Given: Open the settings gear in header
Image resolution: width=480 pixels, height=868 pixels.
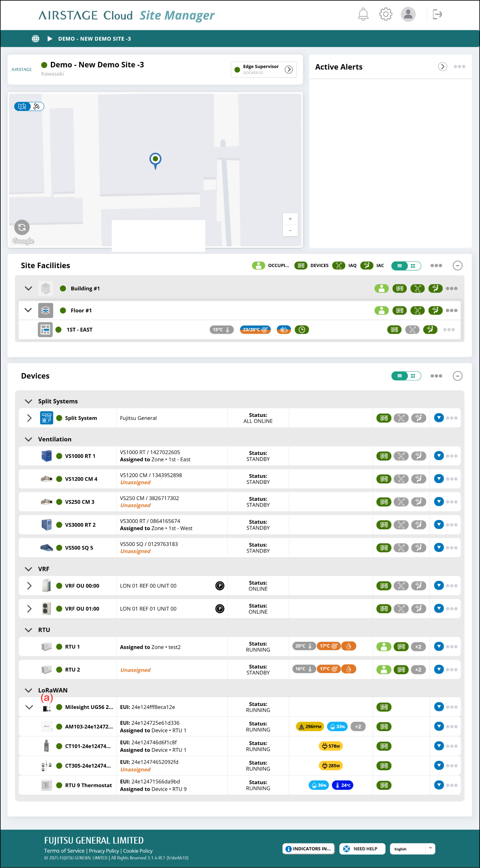Looking at the screenshot, I should coord(385,14).
